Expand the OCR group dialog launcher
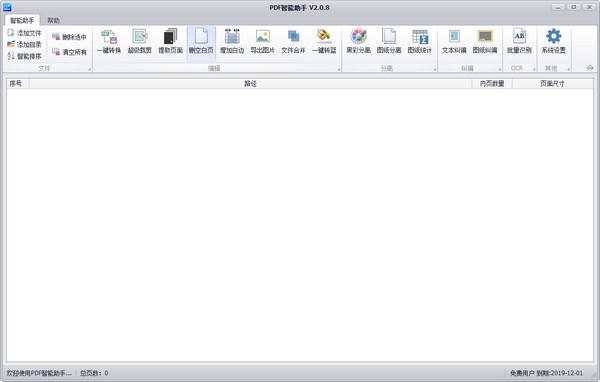This screenshot has width=600, height=382. click(534, 69)
